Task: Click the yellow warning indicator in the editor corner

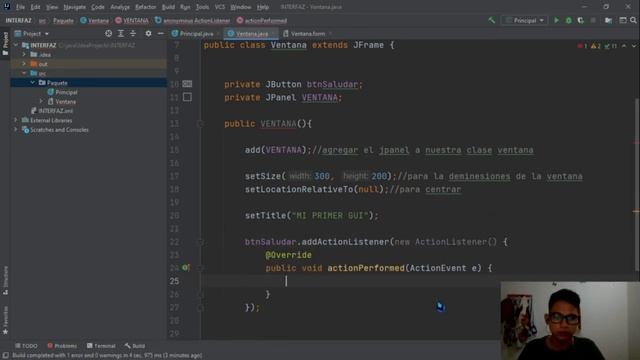Action: (596, 46)
